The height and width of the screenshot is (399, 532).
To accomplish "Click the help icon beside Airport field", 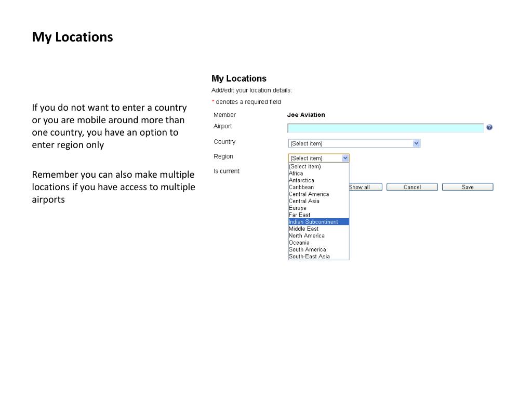I will point(489,127).
